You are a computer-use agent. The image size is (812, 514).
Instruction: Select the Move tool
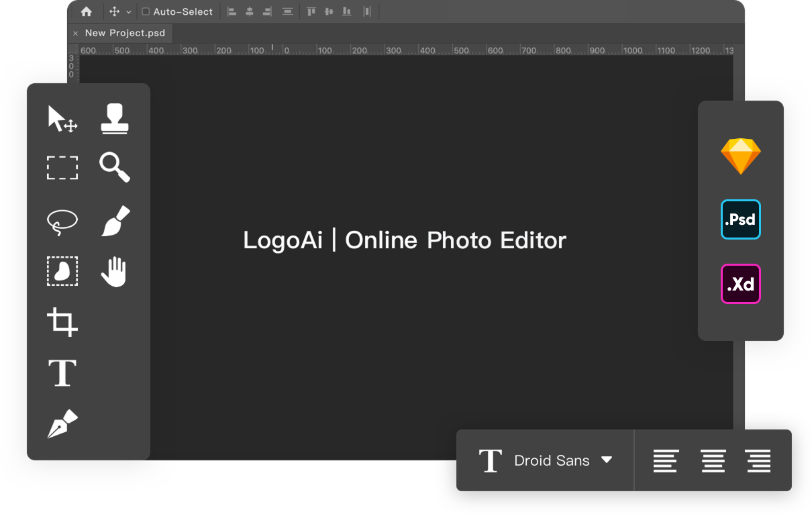62,118
